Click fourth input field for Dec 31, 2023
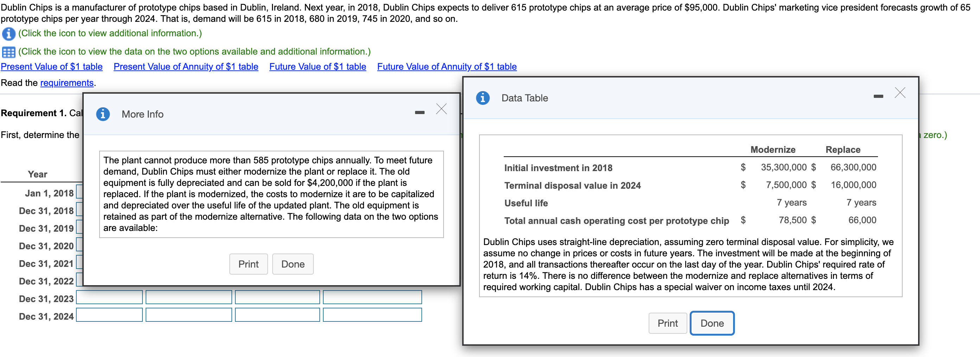The height and width of the screenshot is (357, 980). pyautogui.click(x=373, y=297)
